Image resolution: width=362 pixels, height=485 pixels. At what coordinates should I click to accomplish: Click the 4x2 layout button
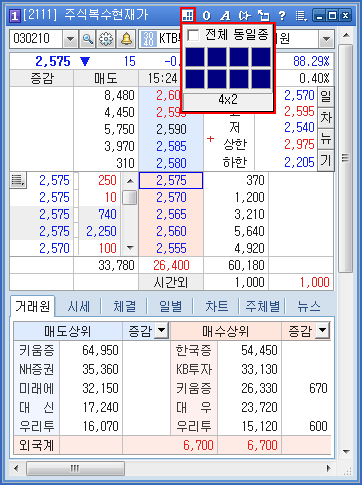pos(228,99)
